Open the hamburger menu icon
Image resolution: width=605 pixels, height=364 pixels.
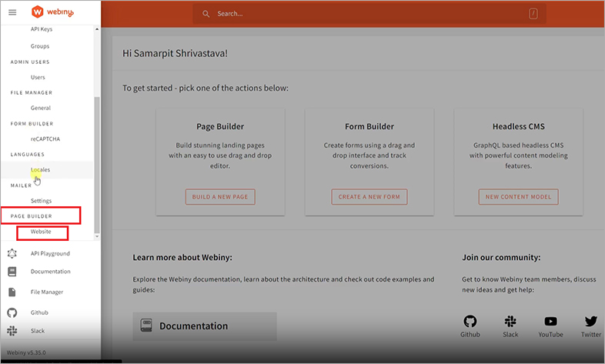(x=12, y=12)
